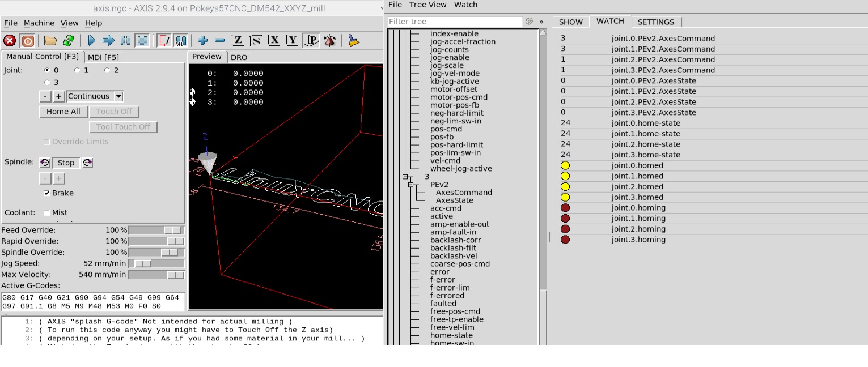The height and width of the screenshot is (367, 868).
Task: Zoom out with the blue minus icon
Action: pos(220,41)
